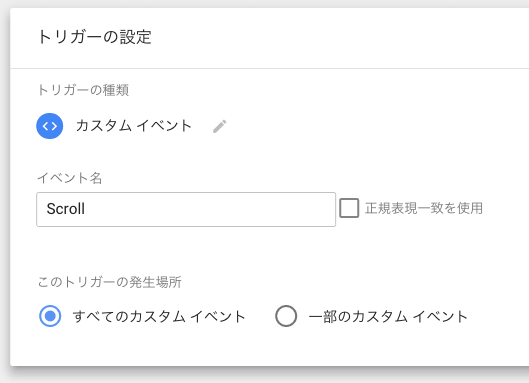Screen dimensions: 529x383
Task: Click the イベント名 field label
Action: (69, 178)
